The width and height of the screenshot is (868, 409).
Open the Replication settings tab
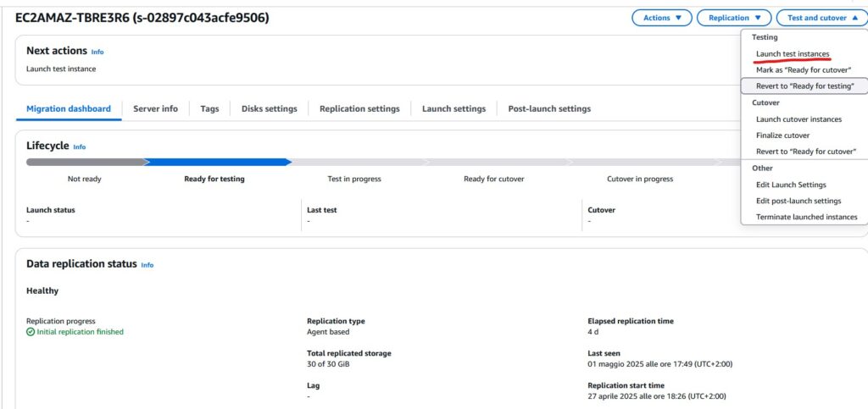[x=359, y=109]
